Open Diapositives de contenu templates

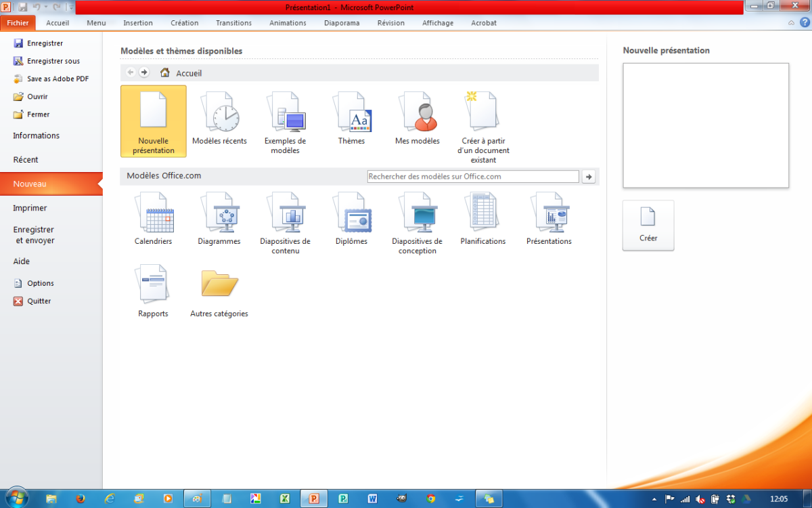click(x=286, y=223)
